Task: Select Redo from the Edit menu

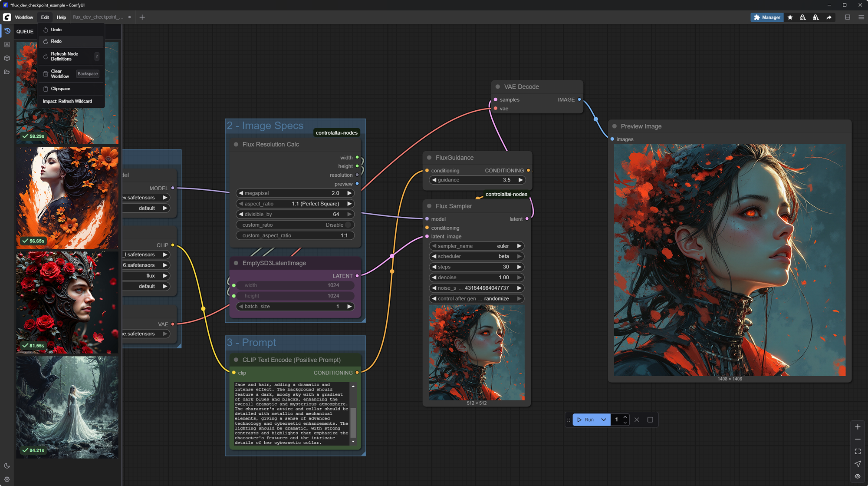Action: (x=56, y=41)
